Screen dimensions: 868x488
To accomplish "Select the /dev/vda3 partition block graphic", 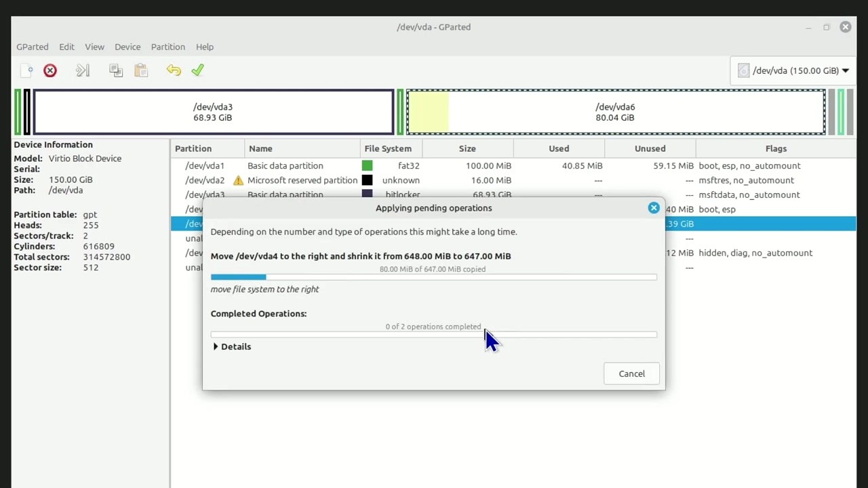I will (x=212, y=112).
